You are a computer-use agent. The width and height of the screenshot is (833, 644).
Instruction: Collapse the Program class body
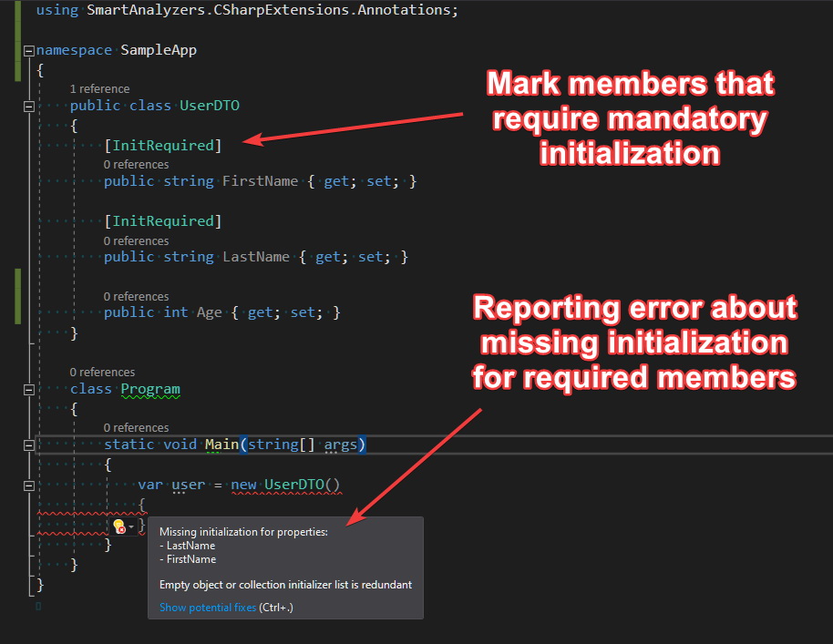click(28, 389)
